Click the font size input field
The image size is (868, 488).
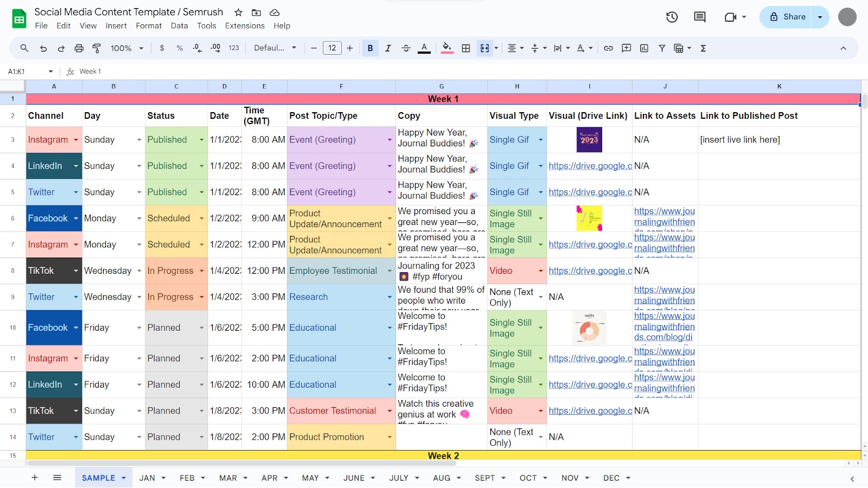coord(332,48)
